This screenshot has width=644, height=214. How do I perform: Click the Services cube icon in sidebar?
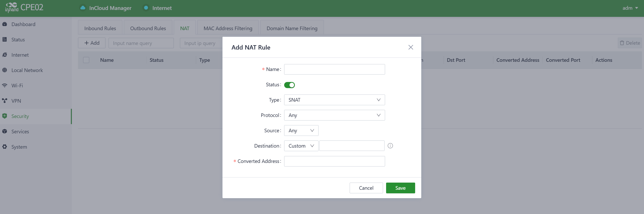pyautogui.click(x=5, y=131)
